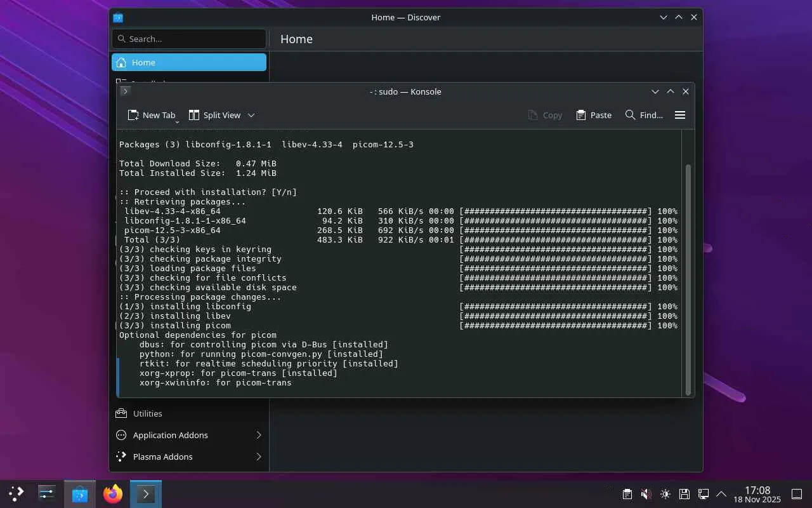Screen dimensions: 812x508
Task: Minimize the Discover window
Action: pos(664,17)
